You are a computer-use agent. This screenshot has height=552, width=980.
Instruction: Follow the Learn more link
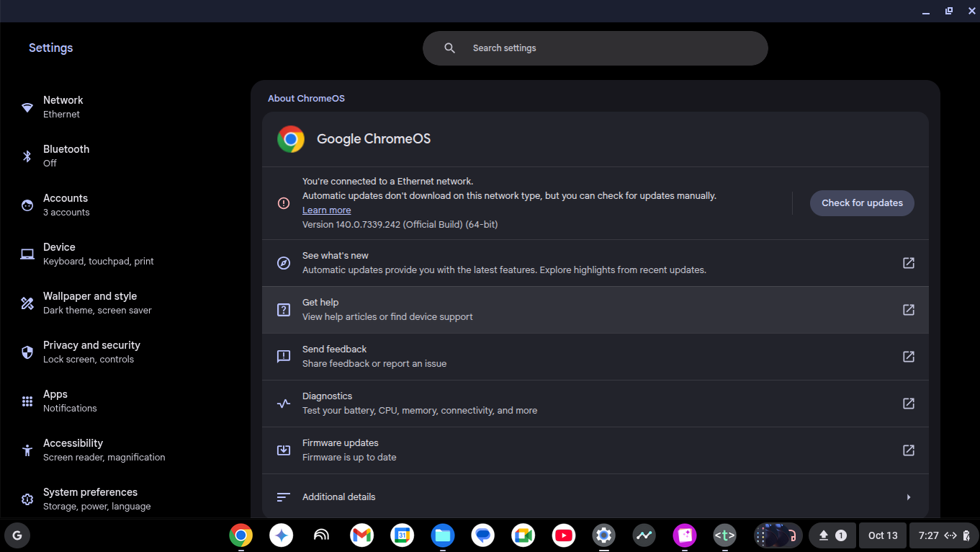tap(326, 210)
